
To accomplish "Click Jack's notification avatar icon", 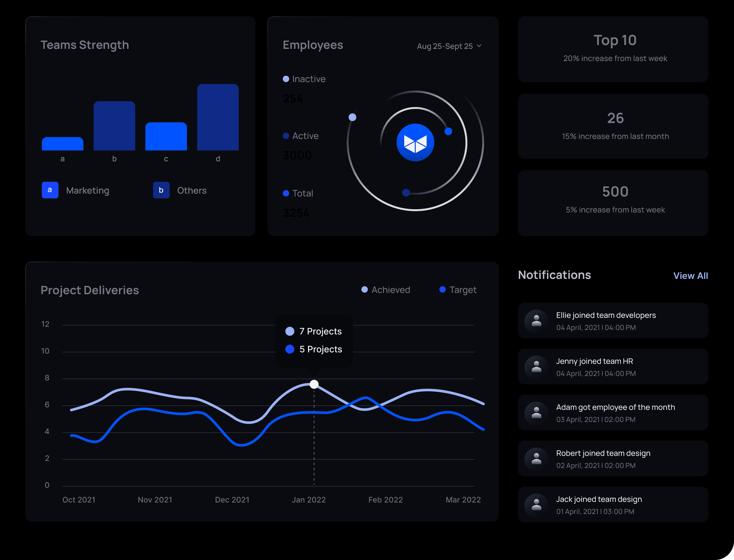I will 536,505.
